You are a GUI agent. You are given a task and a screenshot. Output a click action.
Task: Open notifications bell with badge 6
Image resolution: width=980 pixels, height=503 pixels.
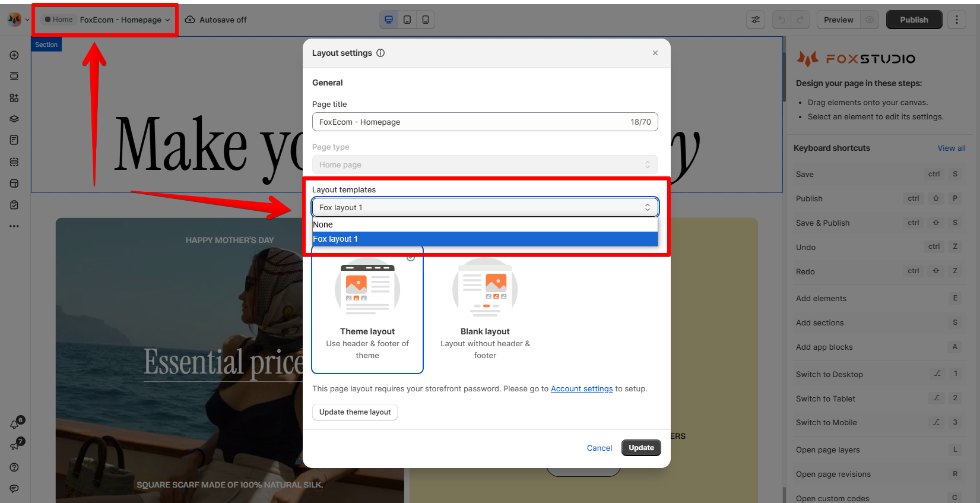coord(15,423)
